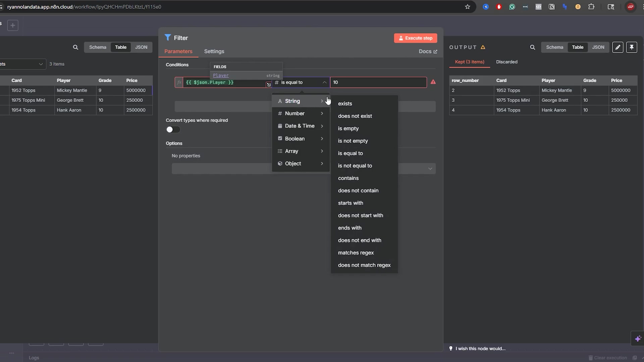
Task: Click the edit output pencil icon
Action: (x=618, y=47)
